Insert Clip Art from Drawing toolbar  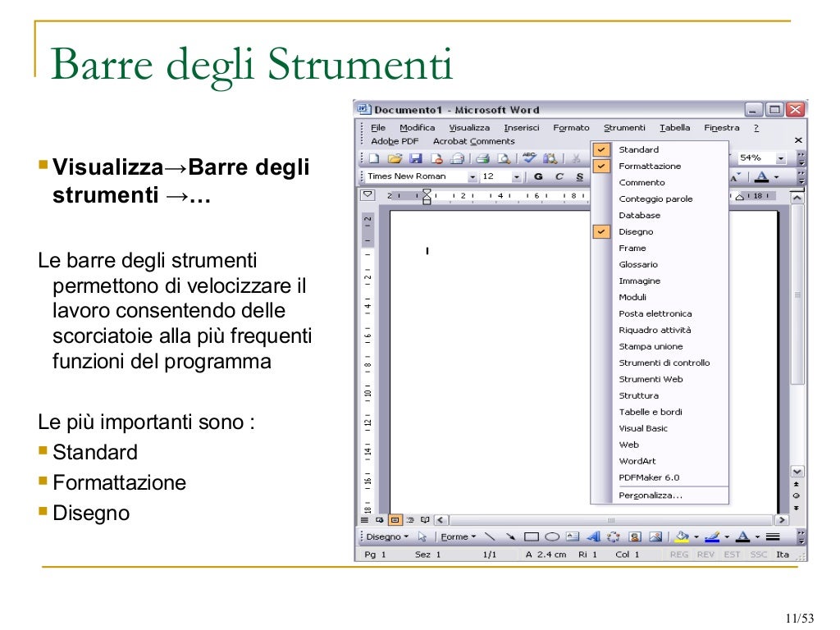(x=635, y=536)
